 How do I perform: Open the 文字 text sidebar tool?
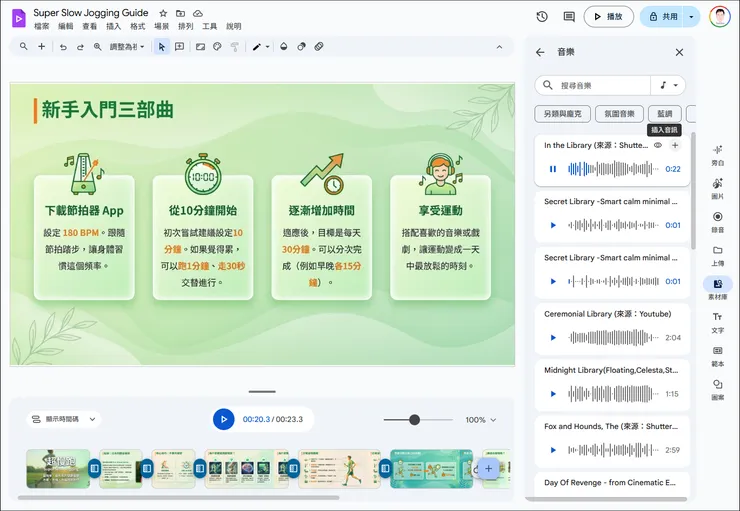[717, 322]
